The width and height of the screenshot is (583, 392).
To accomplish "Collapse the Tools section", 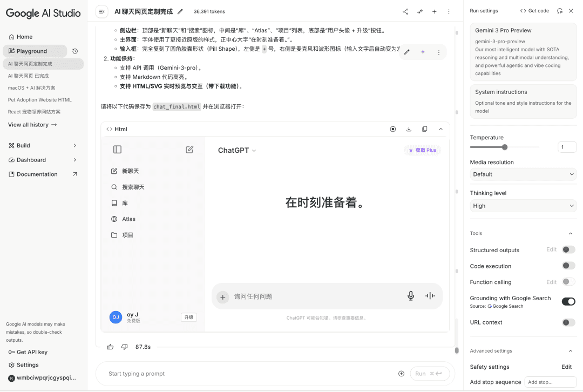I will 571,233.
